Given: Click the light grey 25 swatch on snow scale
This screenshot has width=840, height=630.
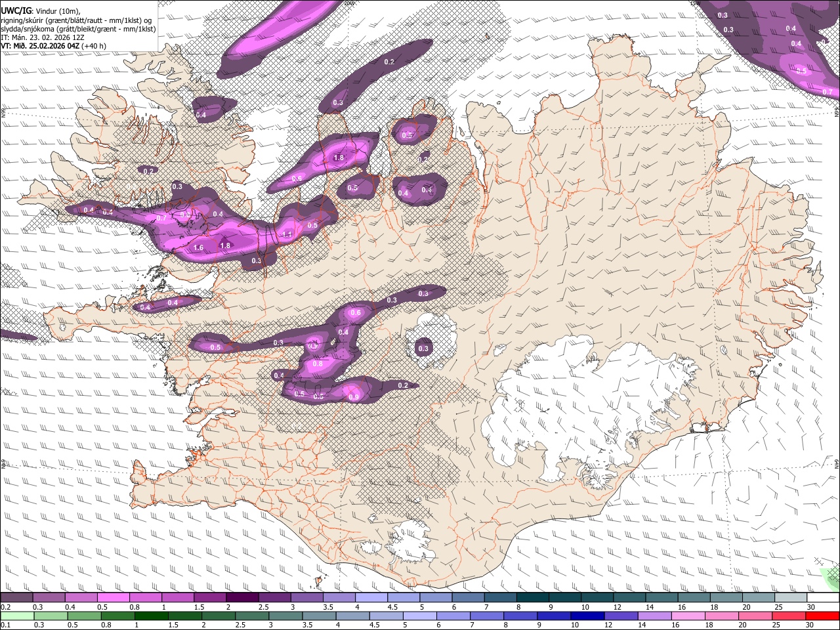Looking at the screenshot, I should [x=791, y=598].
